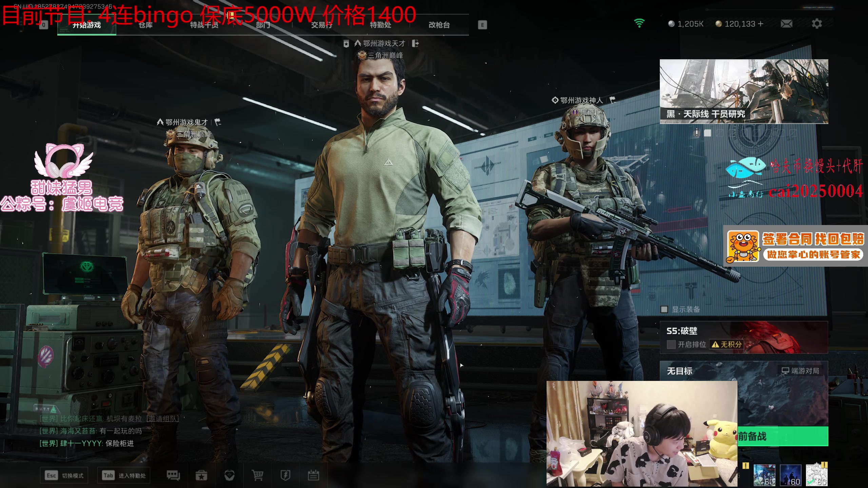
Task: Select the 开始游戏 tab
Action: coord(87,25)
